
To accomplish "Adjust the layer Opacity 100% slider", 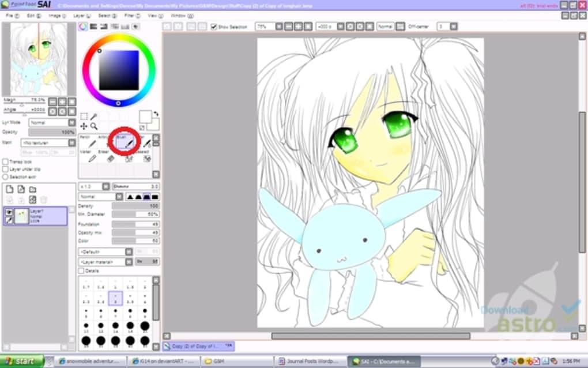I will click(52, 133).
